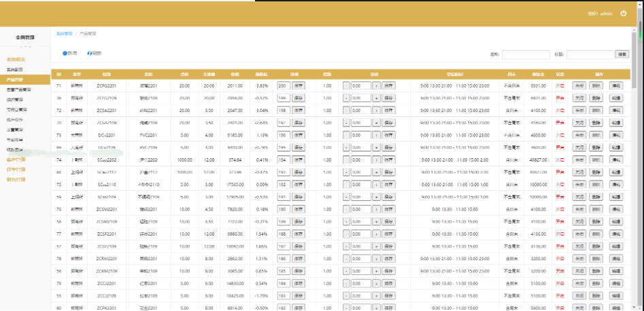Click the 删除 delete button for row 71
Image resolution: width=644 pixels, height=311 pixels.
pyautogui.click(x=596, y=86)
